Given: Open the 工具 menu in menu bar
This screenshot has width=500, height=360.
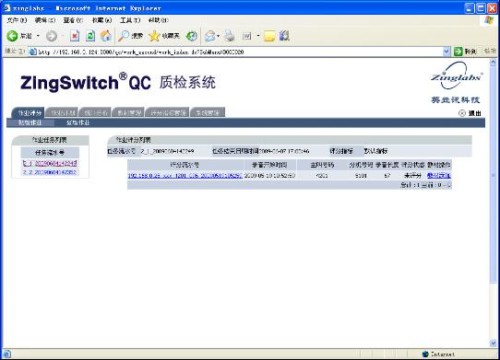Looking at the screenshot, I should click(130, 20).
